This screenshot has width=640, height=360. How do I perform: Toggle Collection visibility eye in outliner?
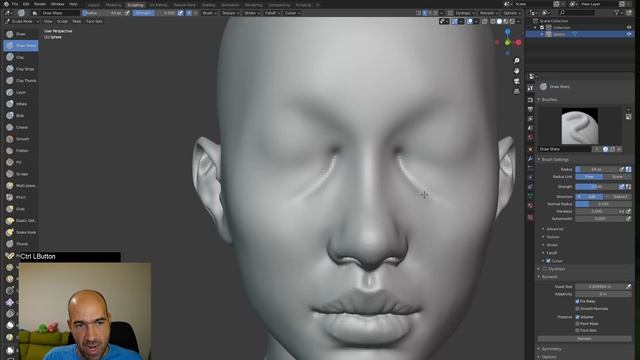629,27
